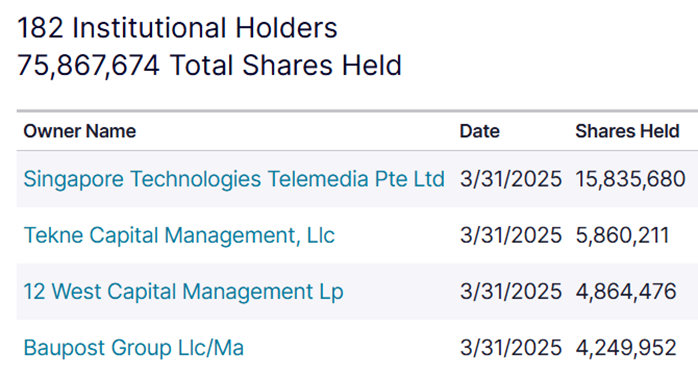Sort by the Date column header

(x=479, y=131)
